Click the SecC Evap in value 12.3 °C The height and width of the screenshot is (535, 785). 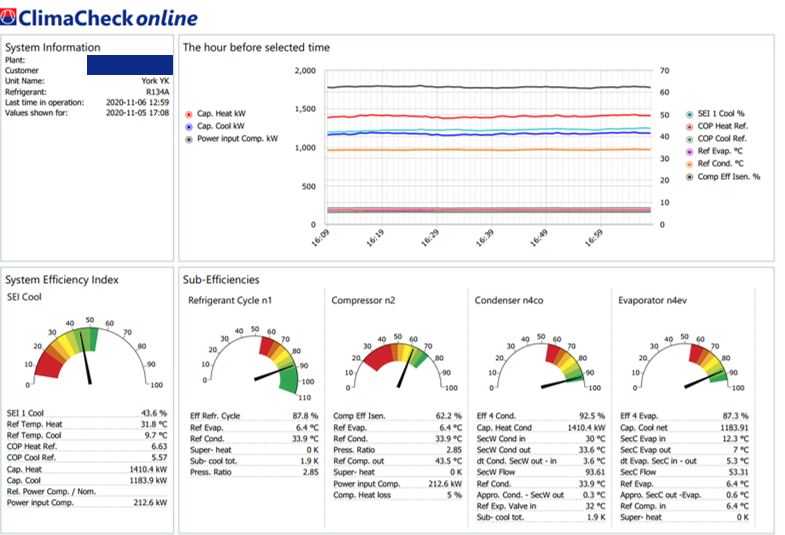point(735,439)
